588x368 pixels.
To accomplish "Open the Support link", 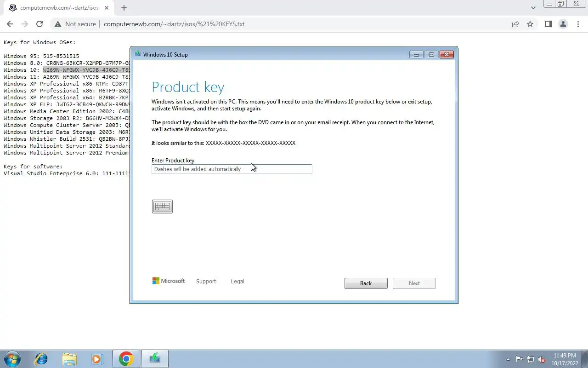I will pyautogui.click(x=206, y=281).
